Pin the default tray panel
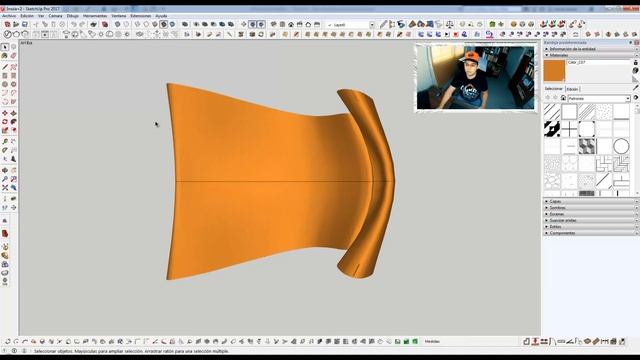Viewport: 640px width, 360px height. point(631,42)
